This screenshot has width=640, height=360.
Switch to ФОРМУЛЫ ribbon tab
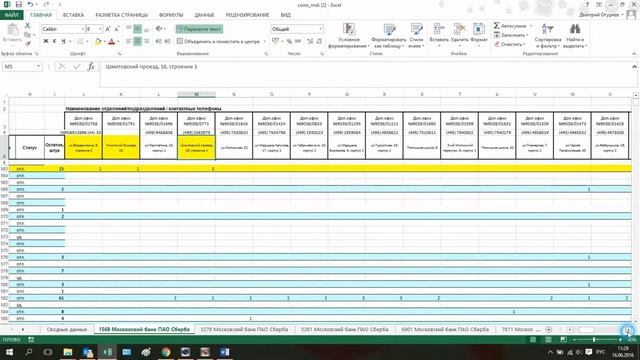(x=171, y=15)
